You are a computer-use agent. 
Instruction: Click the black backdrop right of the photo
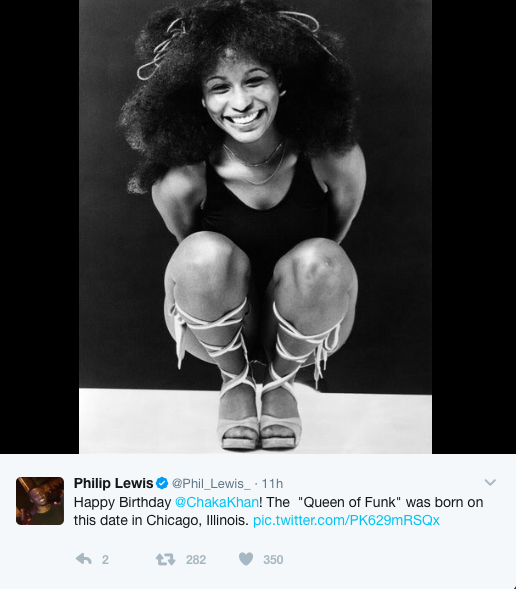click(474, 227)
